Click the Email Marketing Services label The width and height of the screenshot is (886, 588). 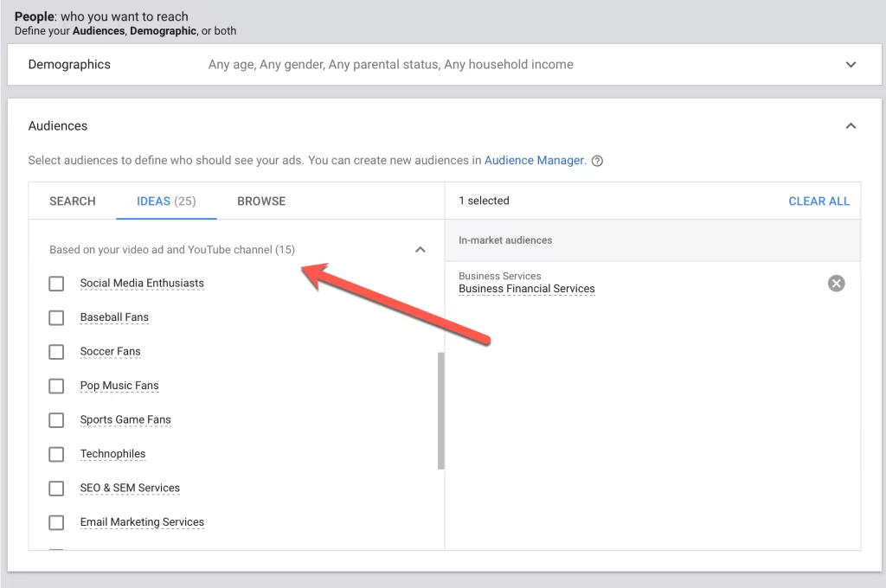(x=142, y=522)
